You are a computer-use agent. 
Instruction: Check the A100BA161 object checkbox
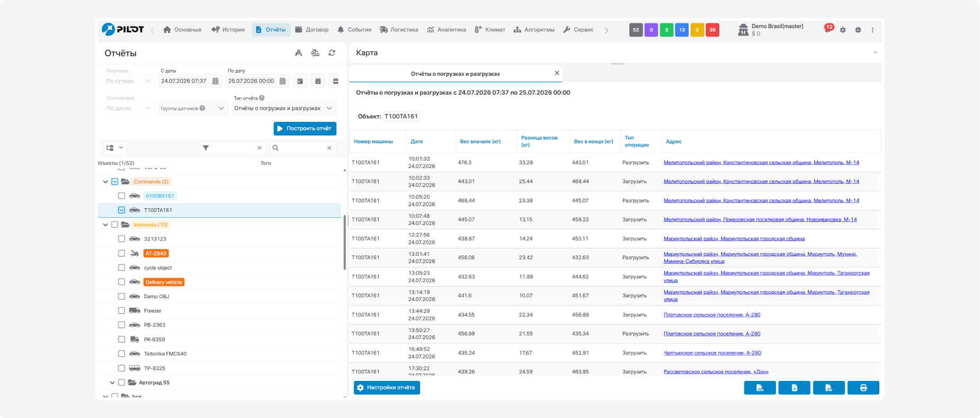121,195
